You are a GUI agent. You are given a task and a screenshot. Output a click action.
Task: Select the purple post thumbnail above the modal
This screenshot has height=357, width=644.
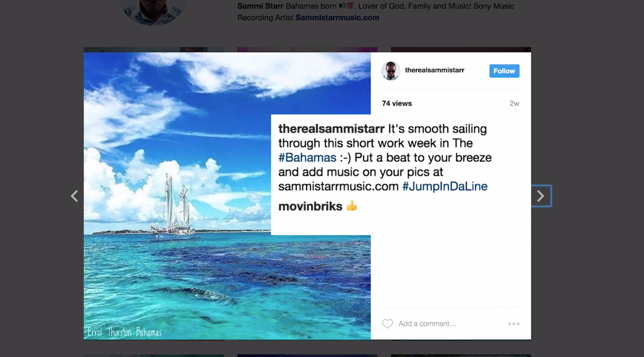click(307, 50)
